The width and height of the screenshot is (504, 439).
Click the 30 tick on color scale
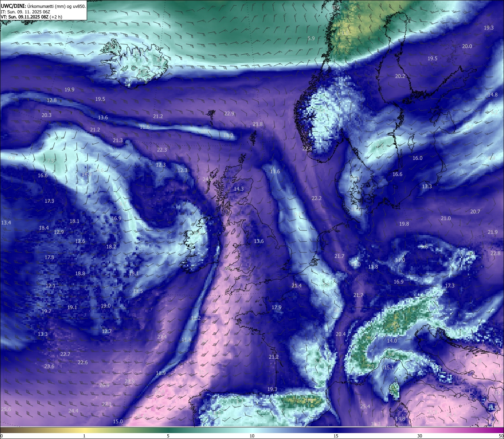pyautogui.click(x=420, y=436)
